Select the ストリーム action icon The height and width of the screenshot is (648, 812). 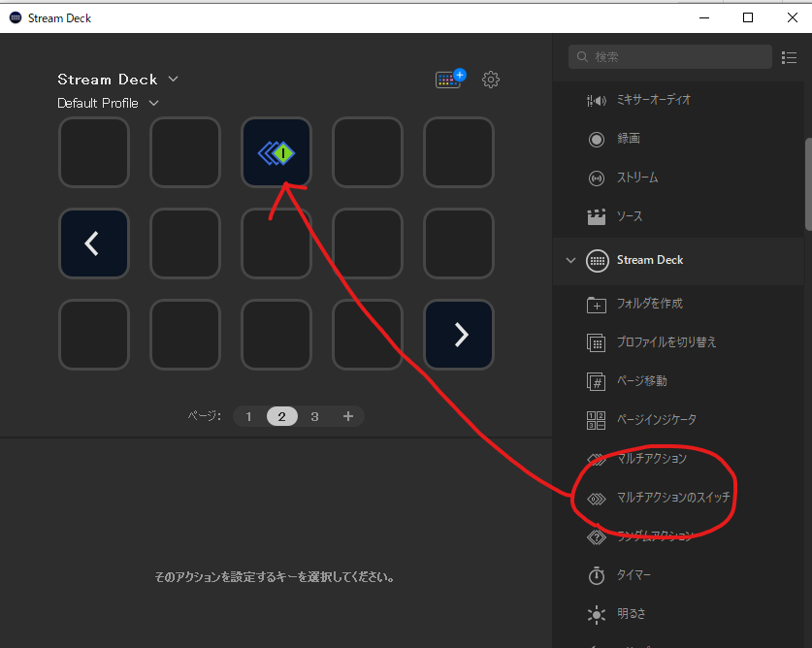[x=597, y=178]
